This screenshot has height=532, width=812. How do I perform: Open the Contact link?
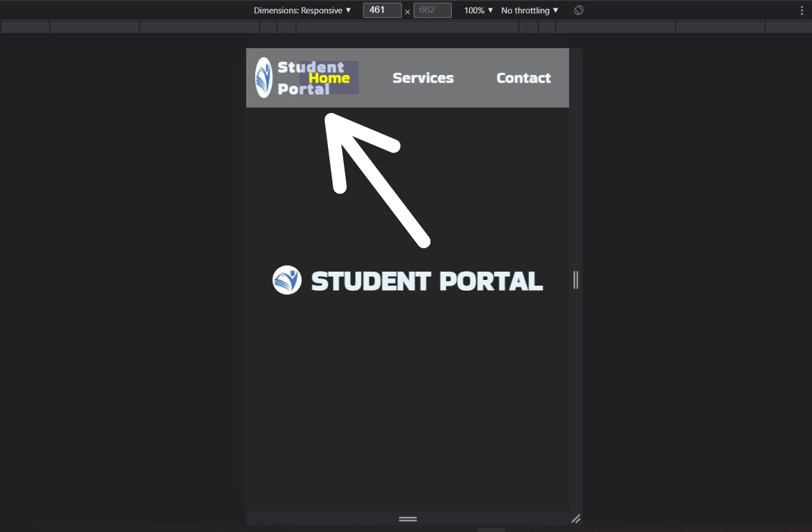(x=523, y=77)
